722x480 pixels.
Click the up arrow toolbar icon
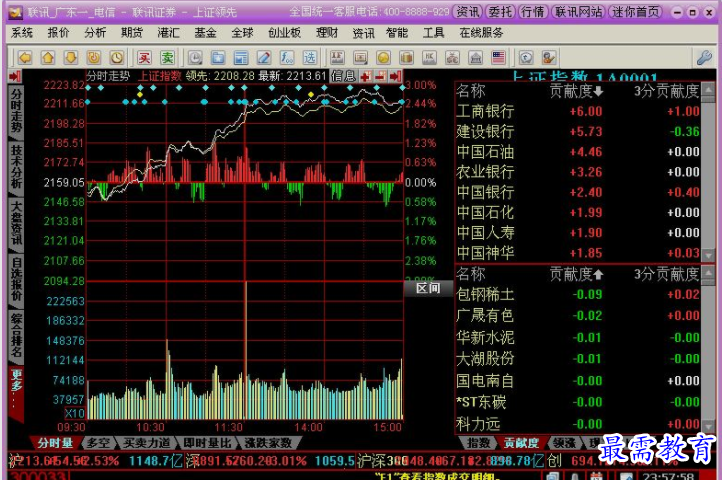pos(48,58)
